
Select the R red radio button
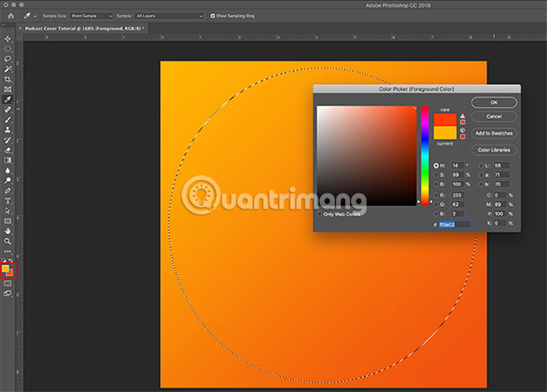[436, 195]
